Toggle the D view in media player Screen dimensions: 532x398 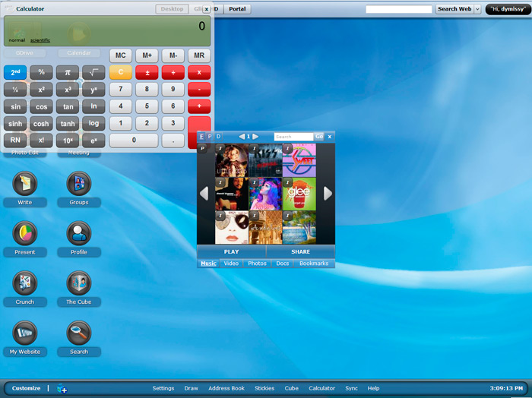click(219, 137)
